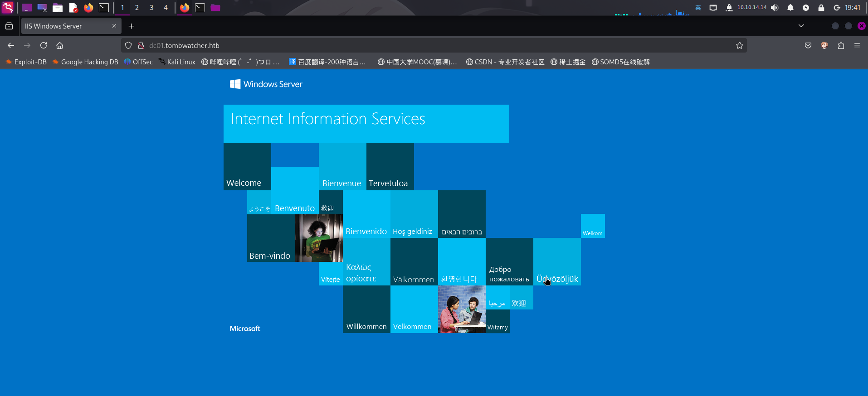Image resolution: width=868 pixels, height=396 pixels.
Task: Open the Extensions puzzle menu
Action: click(841, 45)
